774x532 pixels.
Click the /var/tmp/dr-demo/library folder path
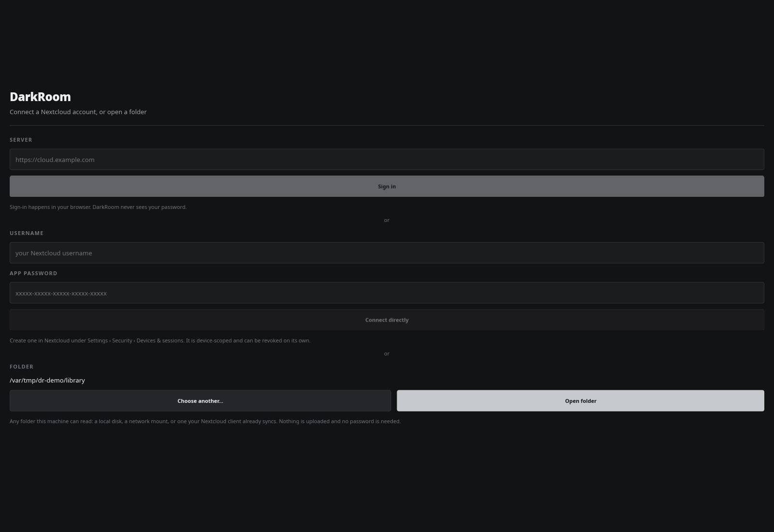[47, 380]
